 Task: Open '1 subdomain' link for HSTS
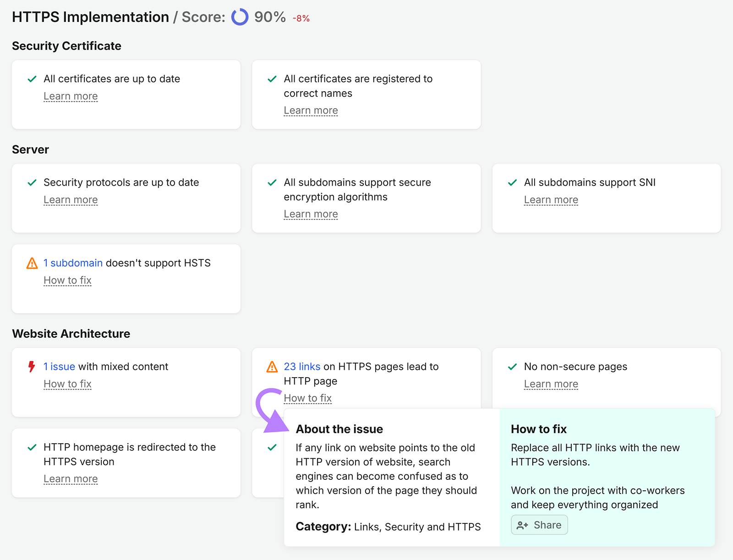point(73,263)
